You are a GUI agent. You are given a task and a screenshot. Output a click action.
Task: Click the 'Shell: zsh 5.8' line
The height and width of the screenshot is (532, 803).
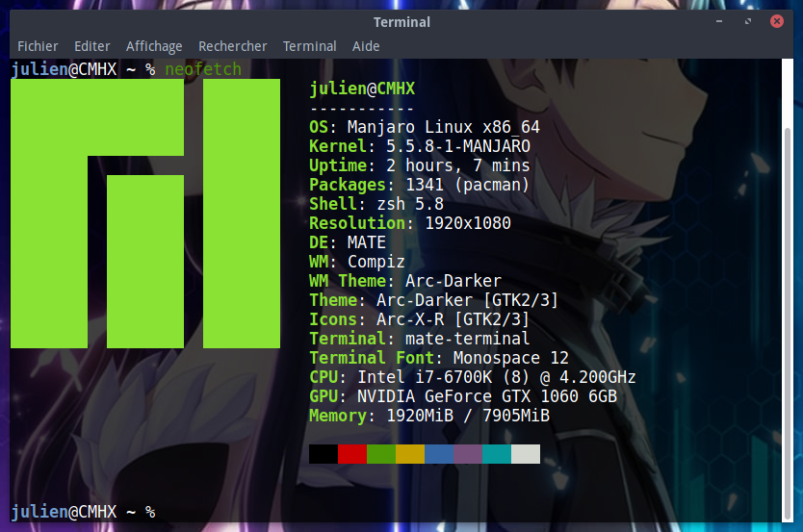[376, 204]
